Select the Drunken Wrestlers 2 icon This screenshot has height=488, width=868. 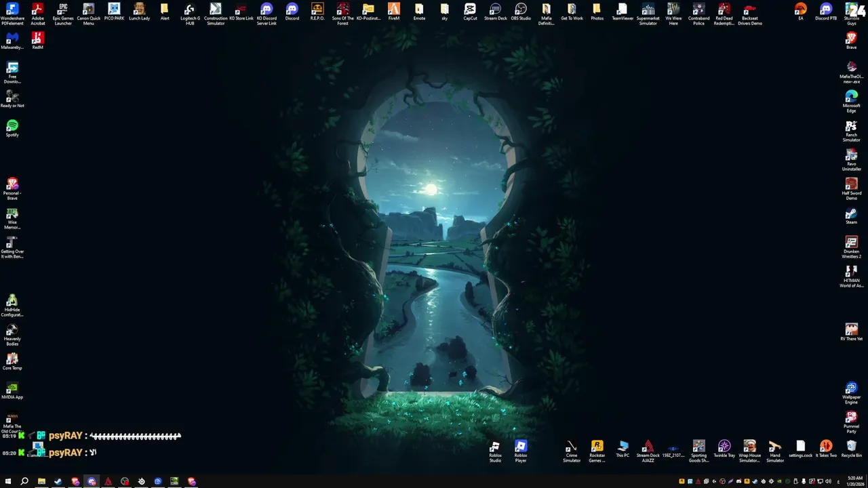(851, 247)
